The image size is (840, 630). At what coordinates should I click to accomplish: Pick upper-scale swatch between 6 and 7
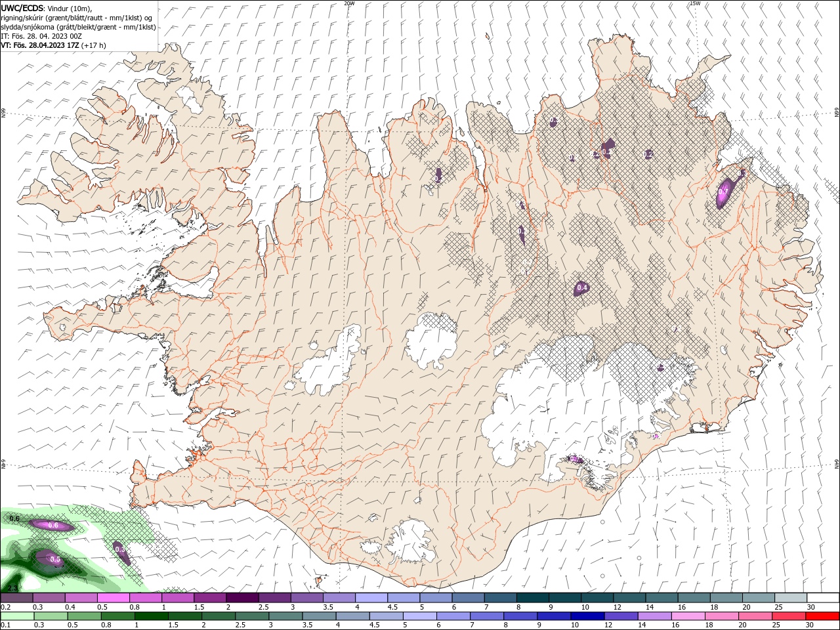pyautogui.click(x=468, y=598)
